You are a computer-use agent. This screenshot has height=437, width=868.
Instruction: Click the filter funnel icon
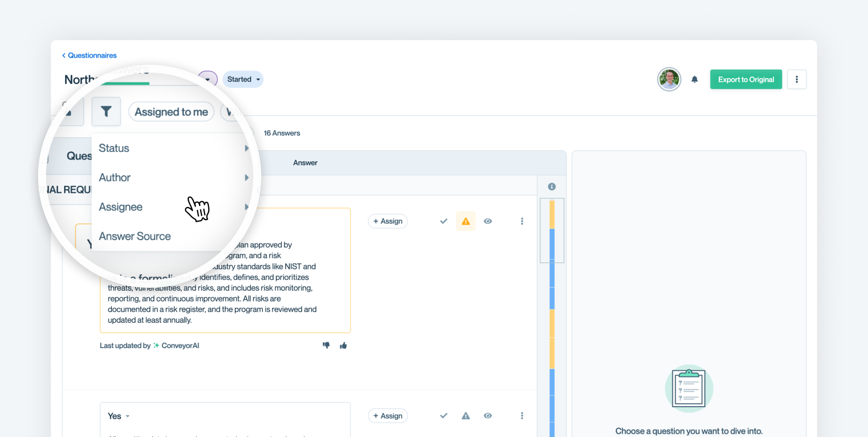click(x=106, y=112)
